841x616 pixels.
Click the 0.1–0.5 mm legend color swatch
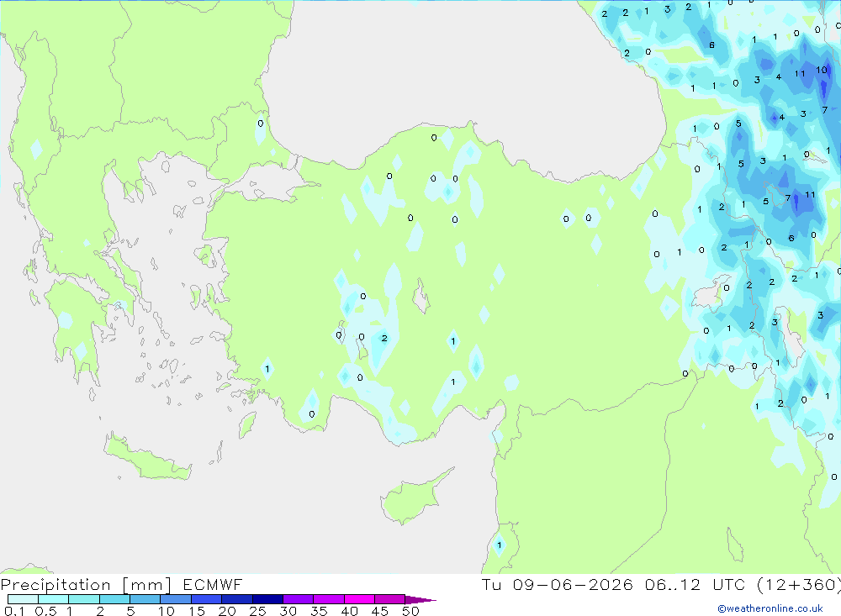(x=23, y=599)
